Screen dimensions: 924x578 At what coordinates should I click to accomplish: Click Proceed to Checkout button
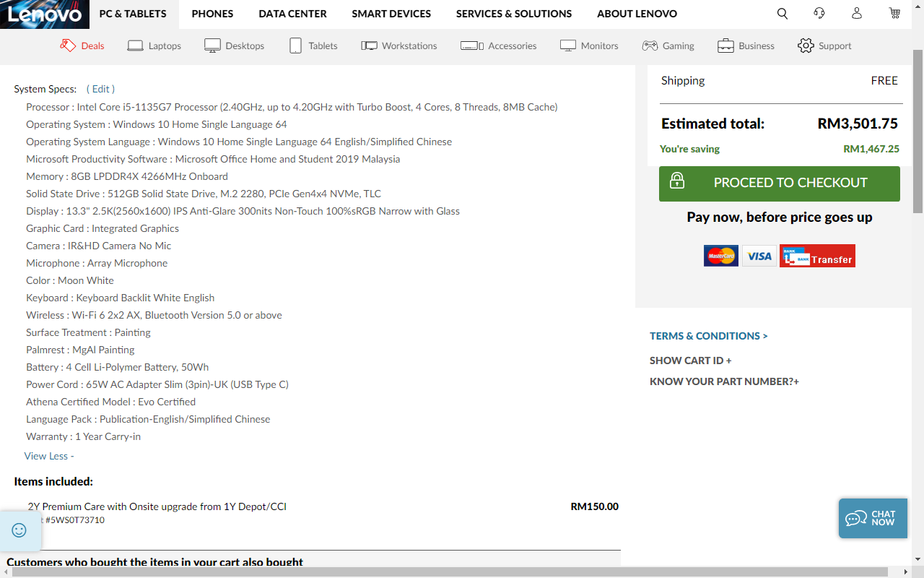[x=779, y=184]
